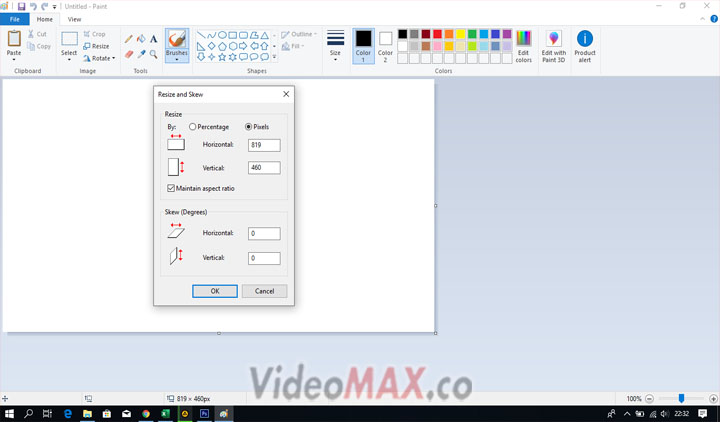Click Cancel in Resize and Skew
This screenshot has width=720, height=422.
[264, 291]
